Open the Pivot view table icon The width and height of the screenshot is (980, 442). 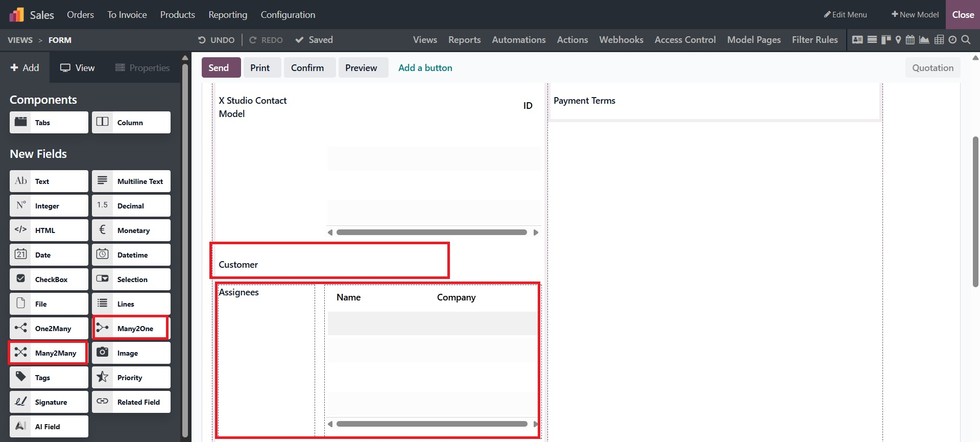(939, 40)
